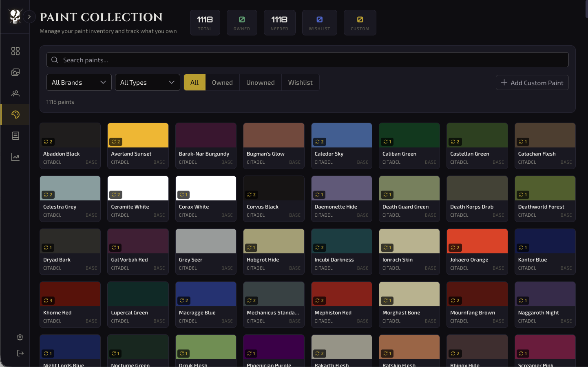Screen dimensions: 588x367
Task: Open the palette paints section in the sidebar
Action: 15,114
